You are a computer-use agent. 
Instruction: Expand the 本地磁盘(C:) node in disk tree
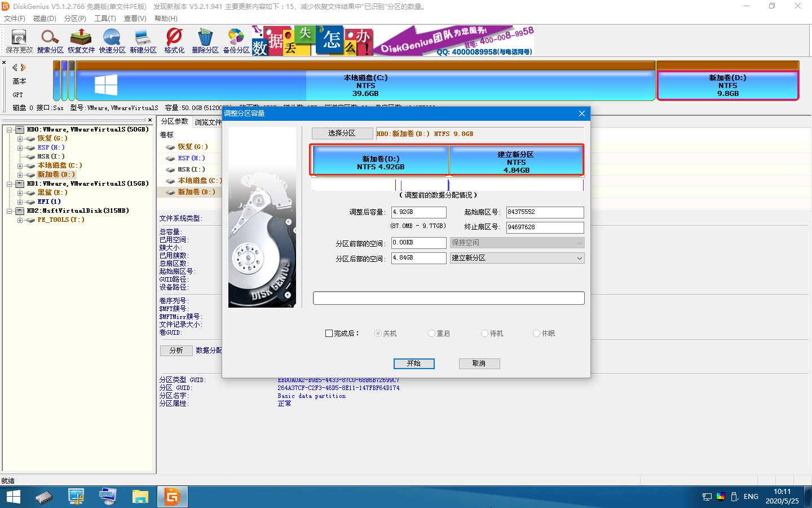point(20,166)
